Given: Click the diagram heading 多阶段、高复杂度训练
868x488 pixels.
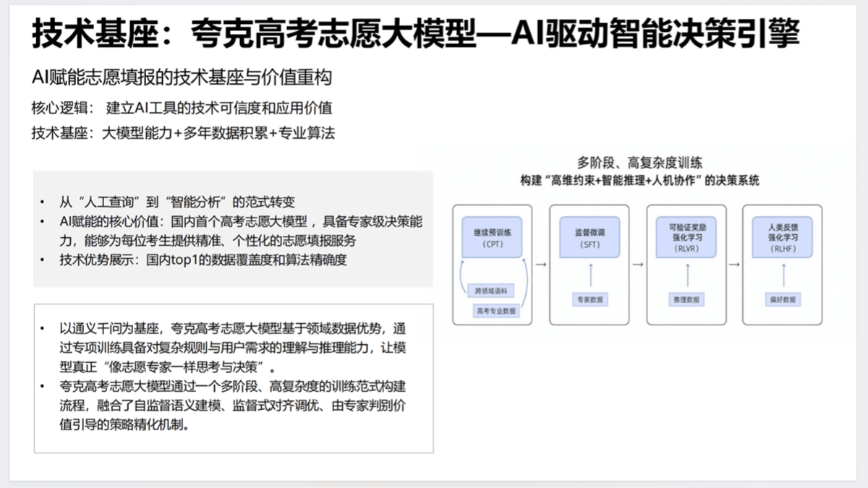Looking at the screenshot, I should [639, 162].
